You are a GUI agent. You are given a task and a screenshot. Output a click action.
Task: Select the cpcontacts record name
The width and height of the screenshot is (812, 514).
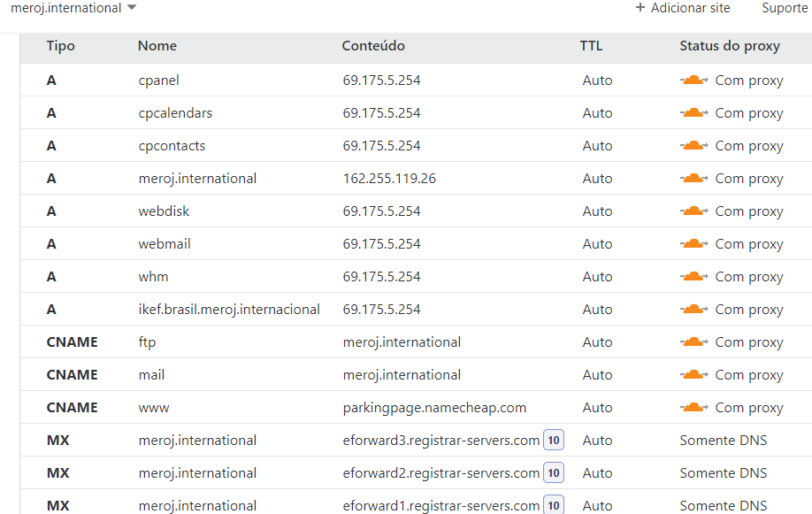click(172, 146)
